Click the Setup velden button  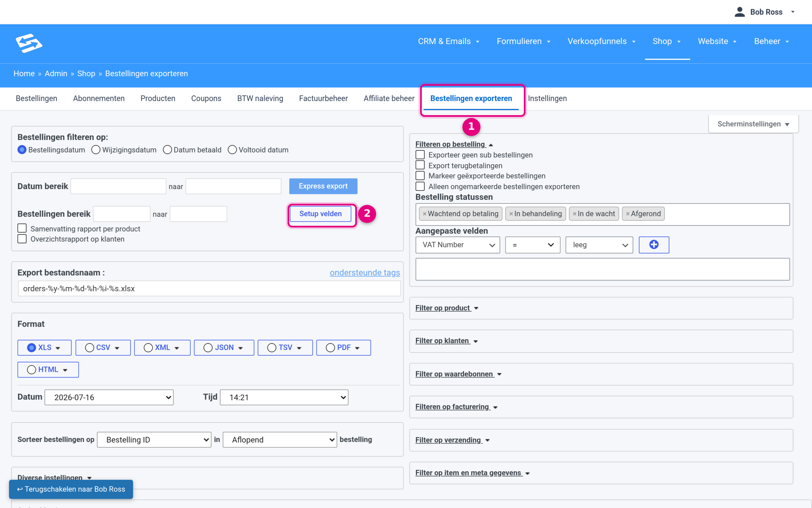pyautogui.click(x=320, y=214)
